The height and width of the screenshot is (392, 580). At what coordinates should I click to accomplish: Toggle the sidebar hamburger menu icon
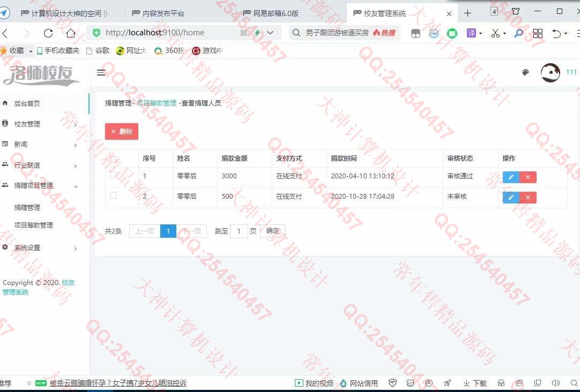coord(101,73)
